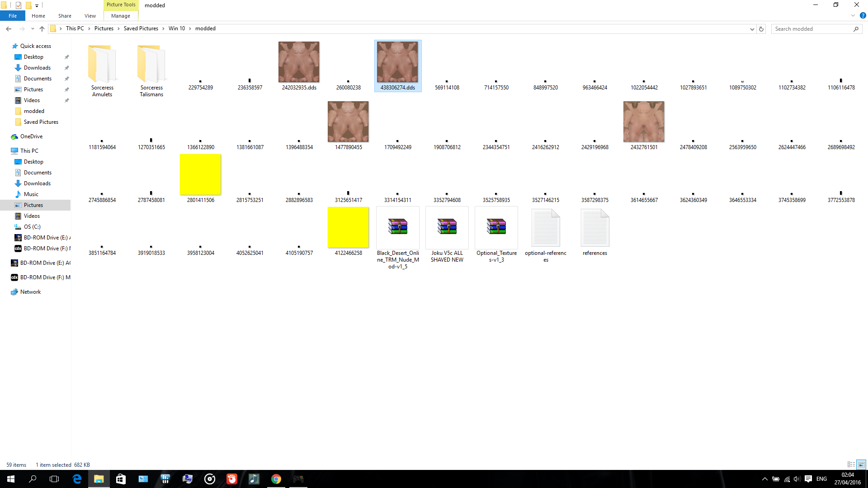868x488 pixels.
Task: Open the Black_Desert_Online_TRM_Nude_Mod archive
Action: point(398,227)
